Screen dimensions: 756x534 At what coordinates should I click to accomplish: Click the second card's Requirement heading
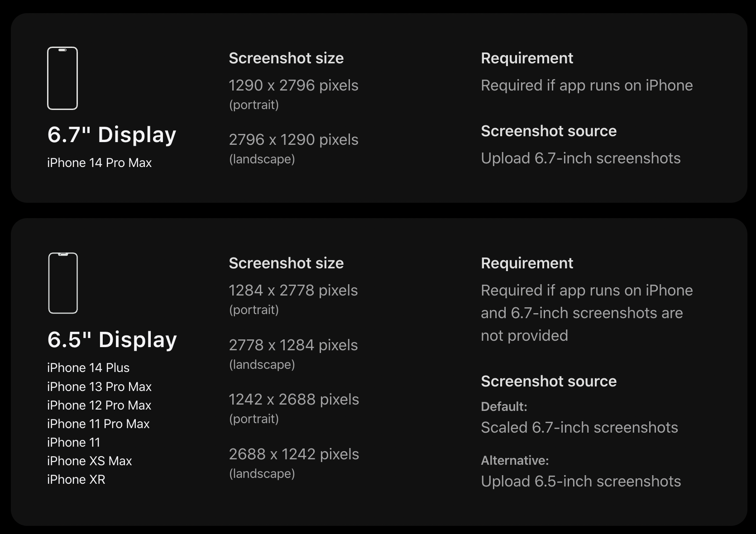pos(527,263)
